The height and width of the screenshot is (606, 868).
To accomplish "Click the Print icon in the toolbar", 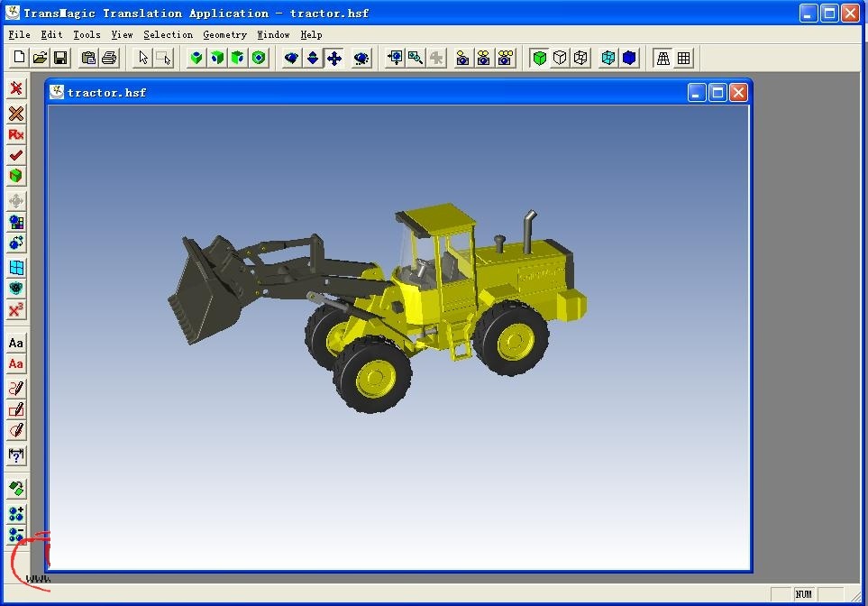I will (109, 58).
